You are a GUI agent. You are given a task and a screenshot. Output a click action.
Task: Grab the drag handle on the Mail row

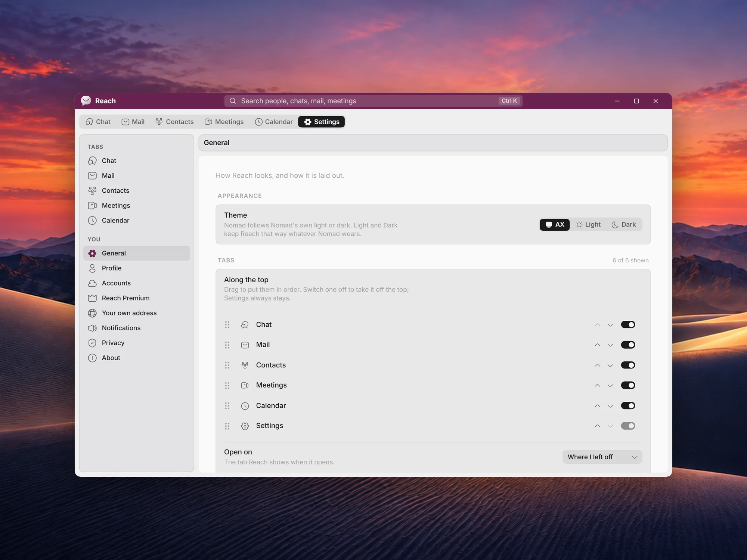[x=227, y=345]
